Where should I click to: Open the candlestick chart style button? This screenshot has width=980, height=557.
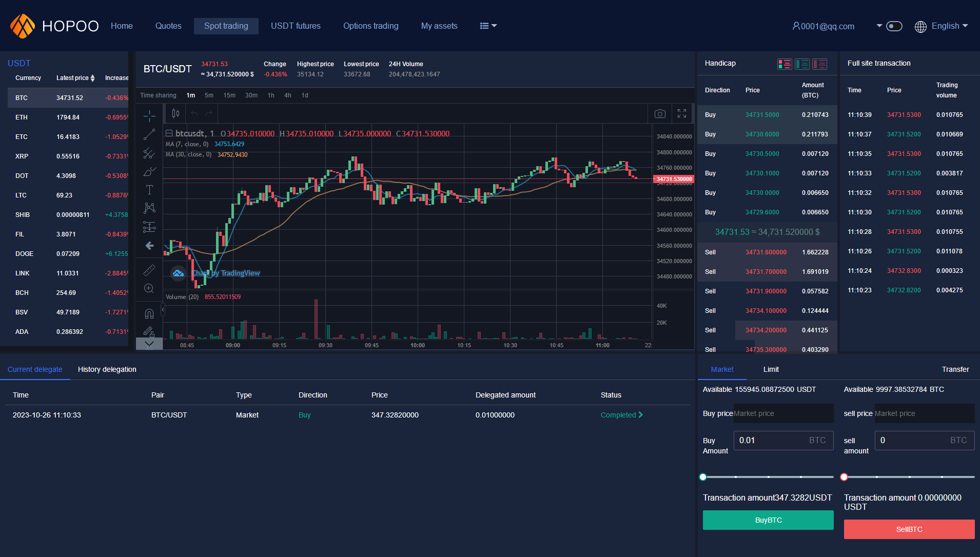coord(175,113)
